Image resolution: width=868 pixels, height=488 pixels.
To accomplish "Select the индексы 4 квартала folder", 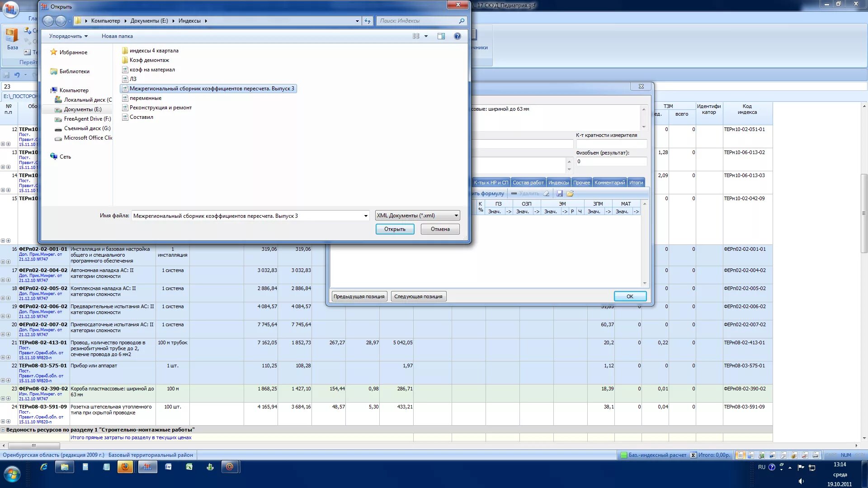I will 150,51.
